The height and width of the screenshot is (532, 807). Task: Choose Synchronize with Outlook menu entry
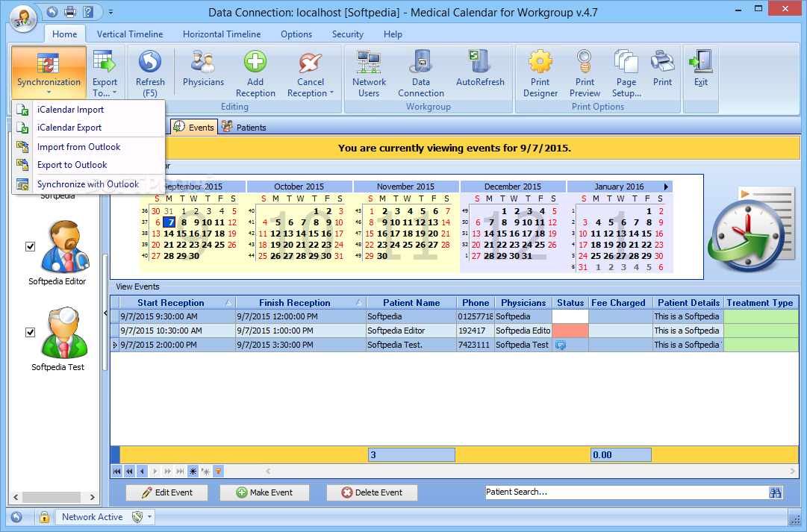pyautogui.click(x=87, y=184)
